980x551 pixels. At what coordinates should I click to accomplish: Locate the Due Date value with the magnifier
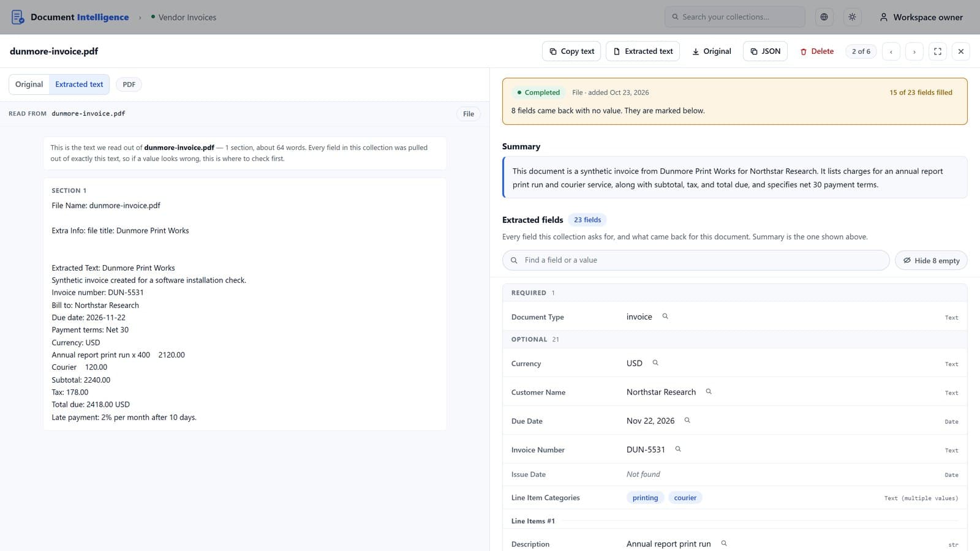pyautogui.click(x=687, y=421)
